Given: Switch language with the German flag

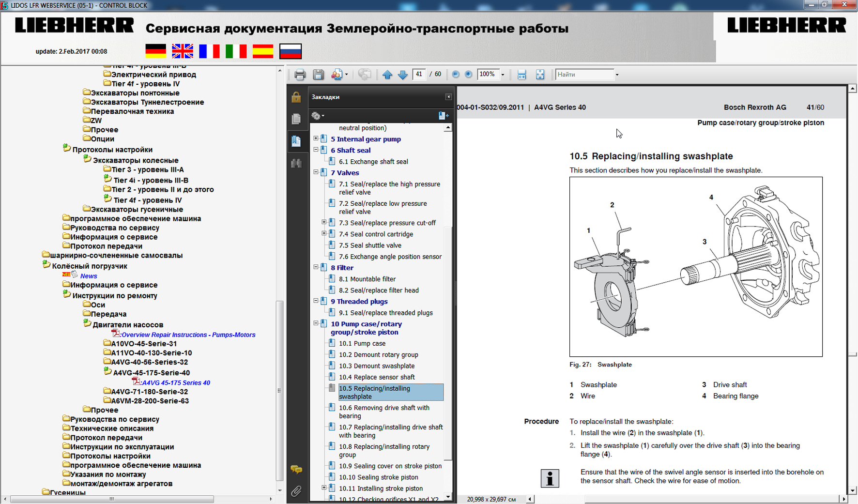Looking at the screenshot, I should coord(156,51).
